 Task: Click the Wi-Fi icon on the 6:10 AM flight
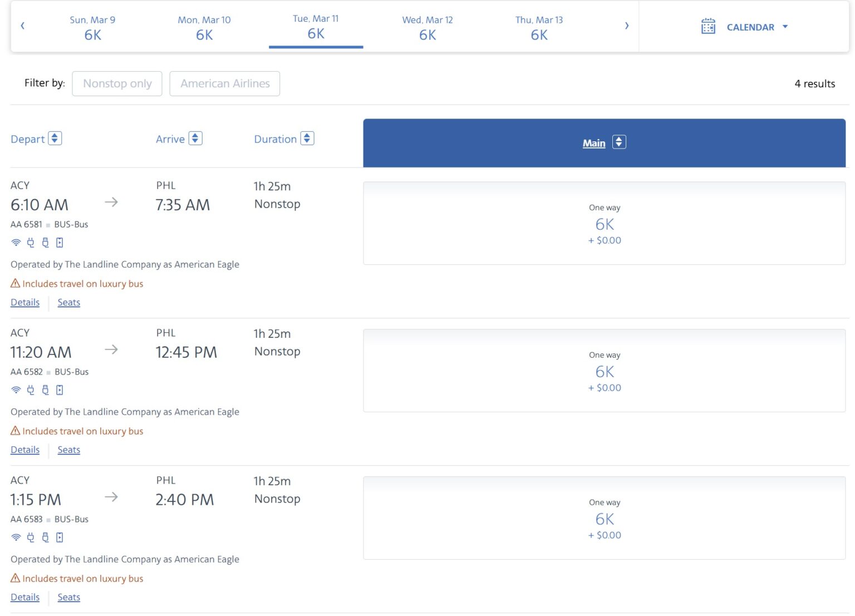coord(16,242)
